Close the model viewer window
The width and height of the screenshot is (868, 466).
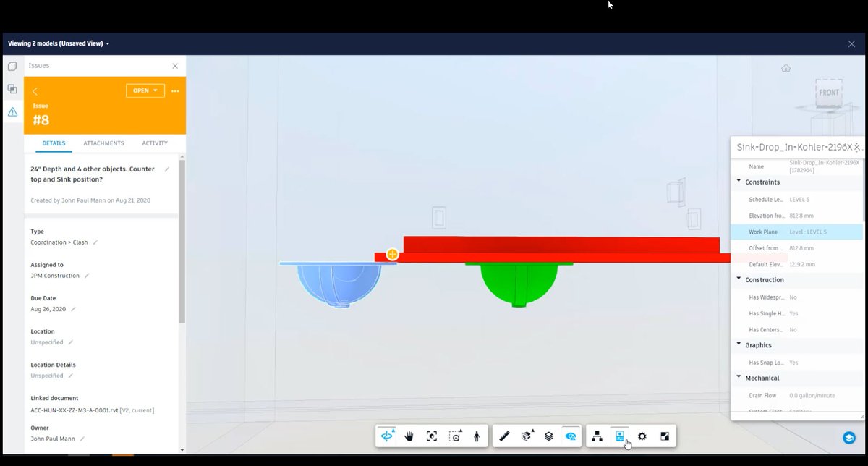851,43
